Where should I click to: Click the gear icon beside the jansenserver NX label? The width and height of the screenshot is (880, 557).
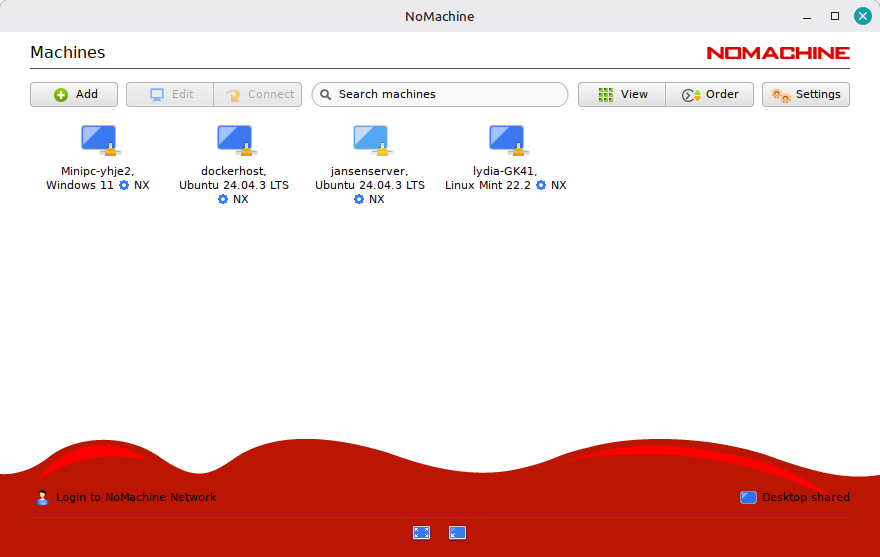[359, 199]
